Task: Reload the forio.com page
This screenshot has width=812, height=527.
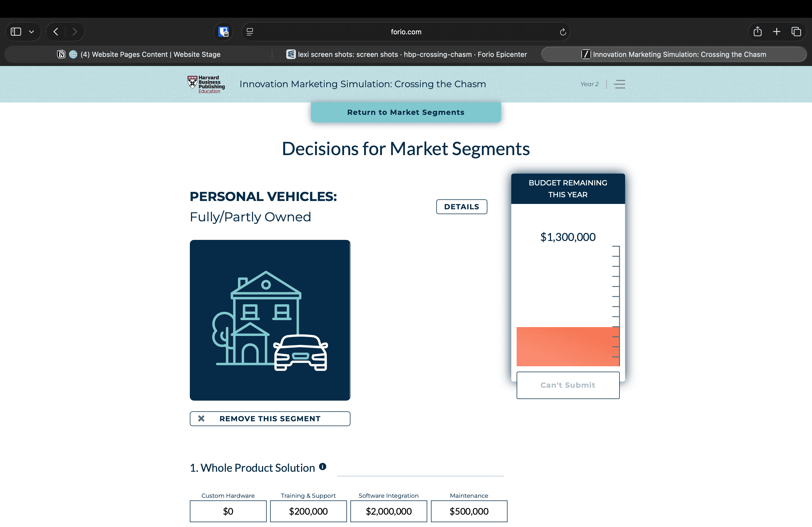Action: point(563,32)
